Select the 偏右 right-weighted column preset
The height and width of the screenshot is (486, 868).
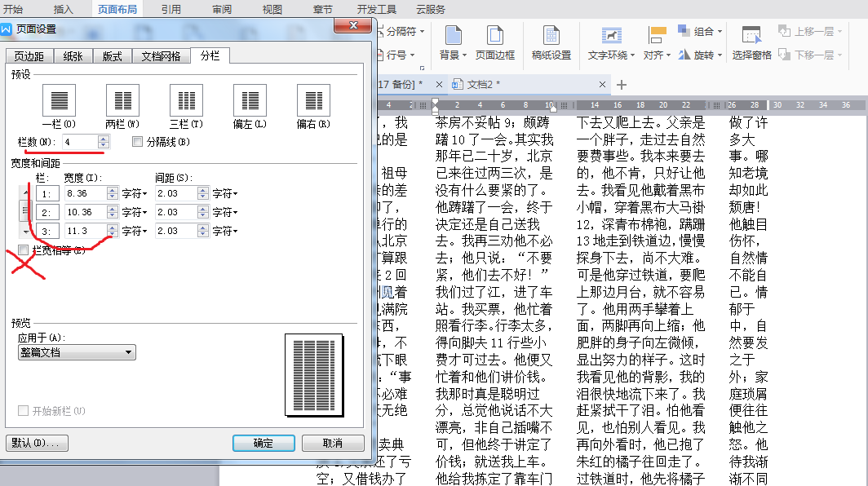pos(314,100)
